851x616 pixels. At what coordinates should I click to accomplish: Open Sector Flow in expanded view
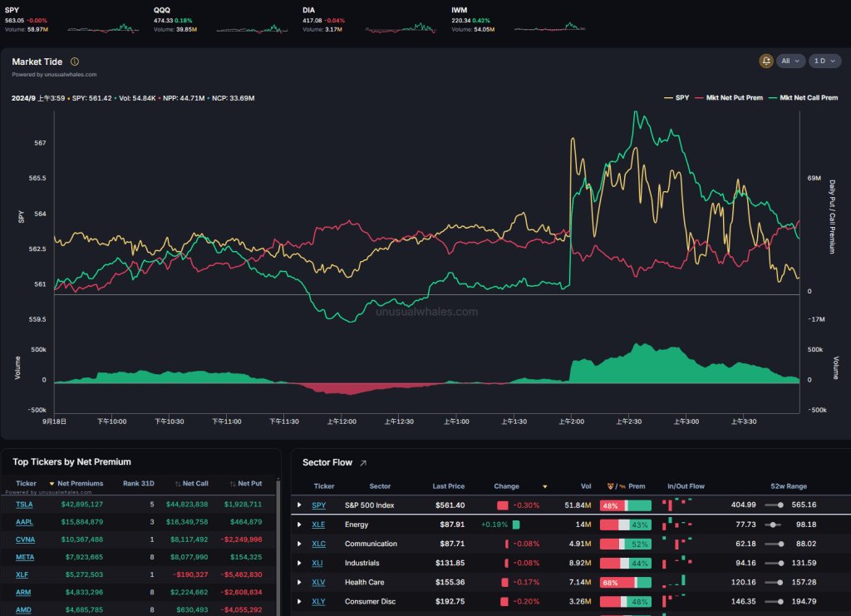coord(362,463)
